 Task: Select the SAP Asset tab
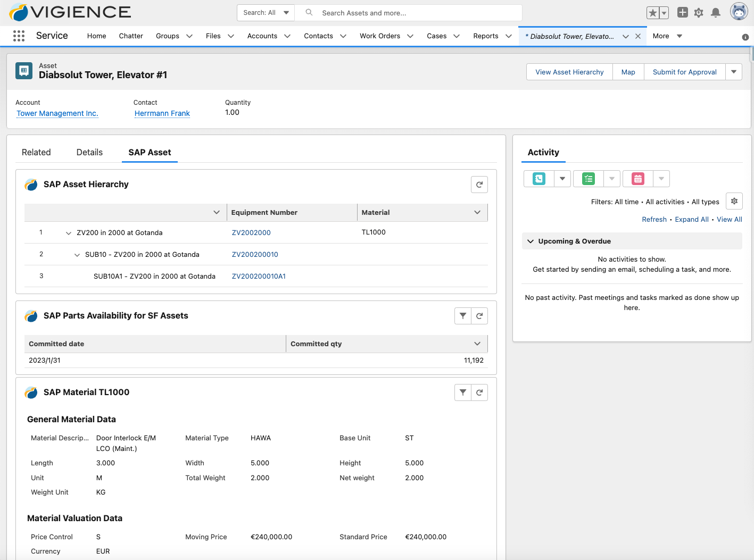click(x=150, y=152)
